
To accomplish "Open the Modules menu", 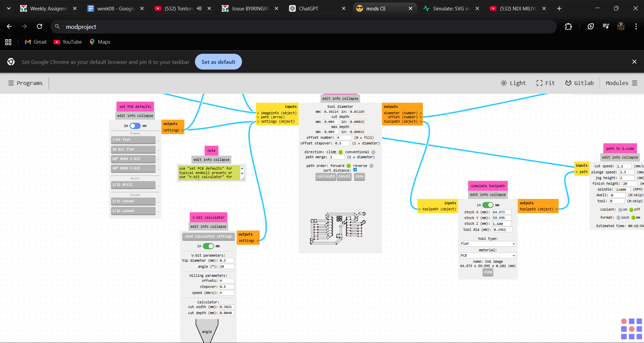I will (x=621, y=83).
